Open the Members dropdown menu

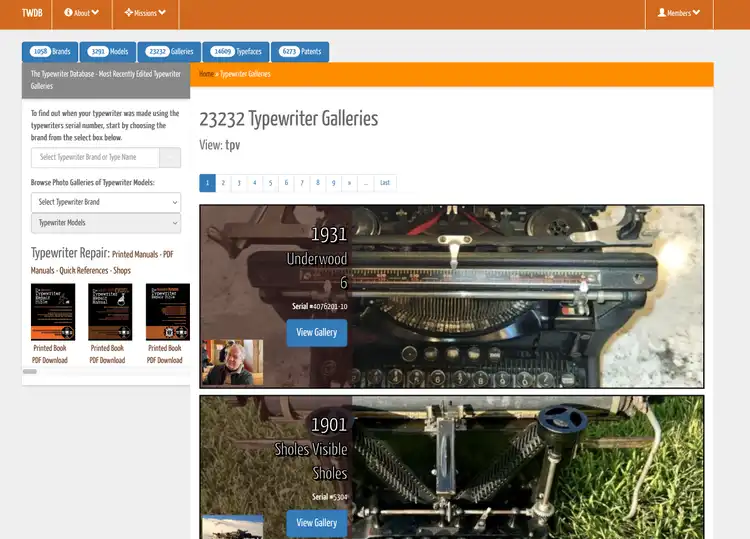(x=679, y=13)
